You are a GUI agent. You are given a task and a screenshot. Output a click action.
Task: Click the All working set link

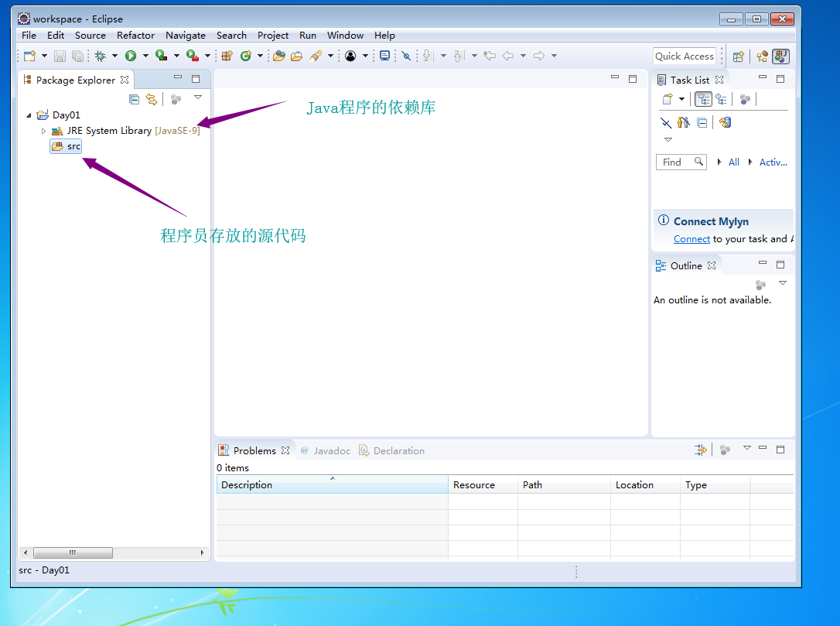click(734, 162)
